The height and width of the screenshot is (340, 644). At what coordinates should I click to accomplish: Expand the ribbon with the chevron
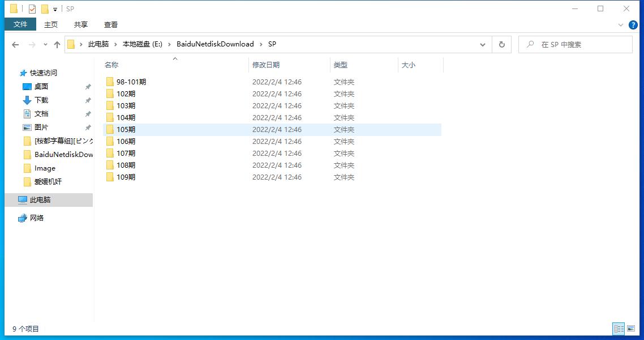(621, 25)
